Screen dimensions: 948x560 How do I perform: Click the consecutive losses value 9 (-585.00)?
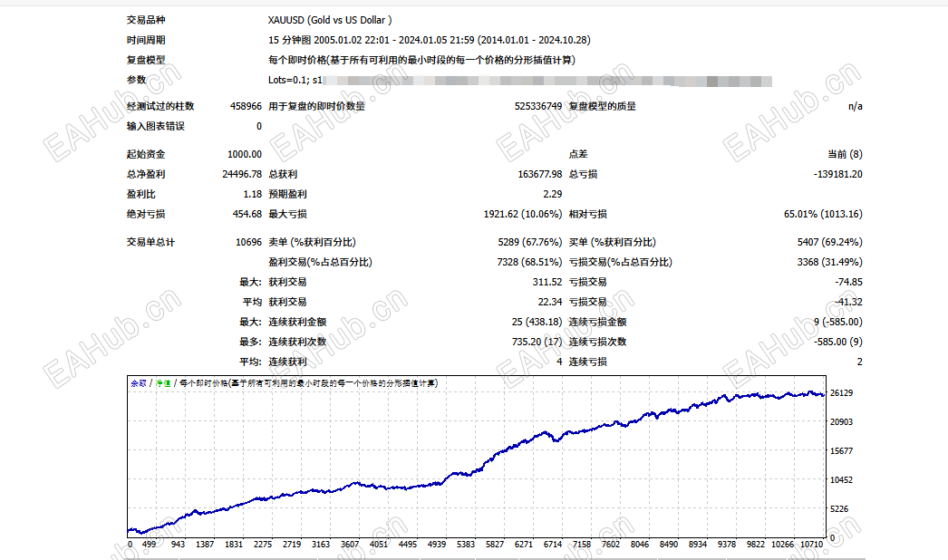coord(838,322)
